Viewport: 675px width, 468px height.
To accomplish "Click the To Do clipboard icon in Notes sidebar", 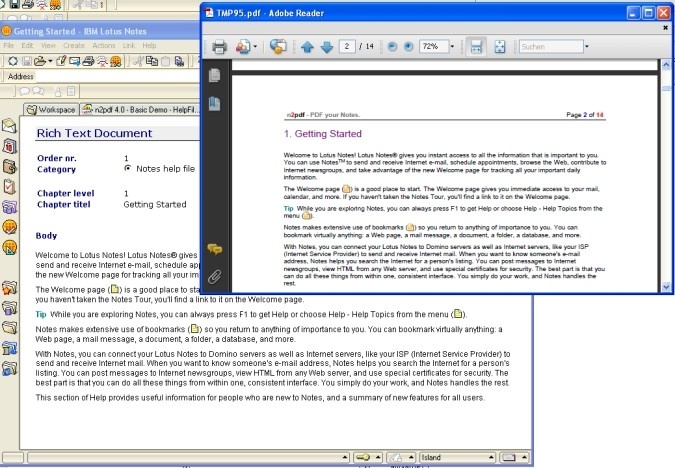I will tap(9, 187).
